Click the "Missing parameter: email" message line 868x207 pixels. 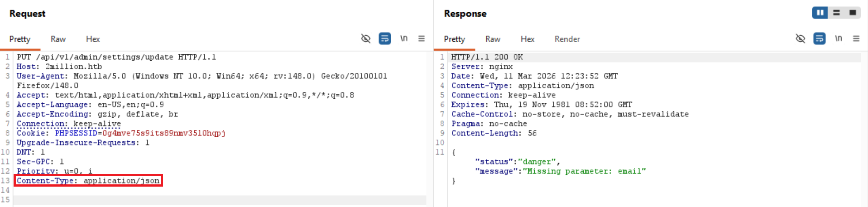click(560, 171)
